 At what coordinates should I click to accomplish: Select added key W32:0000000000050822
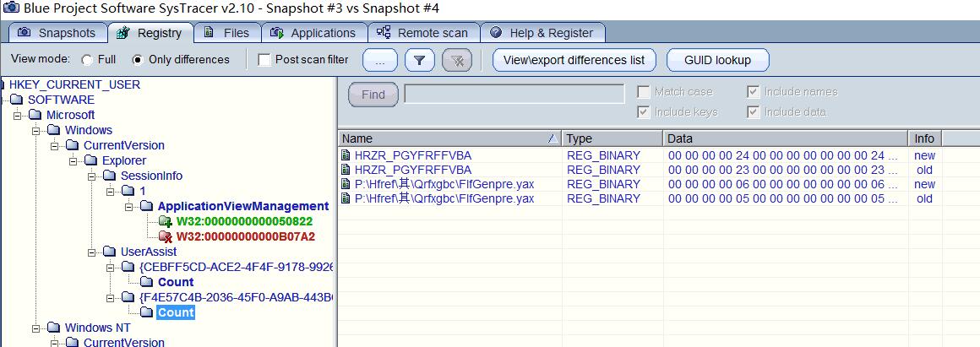[244, 221]
